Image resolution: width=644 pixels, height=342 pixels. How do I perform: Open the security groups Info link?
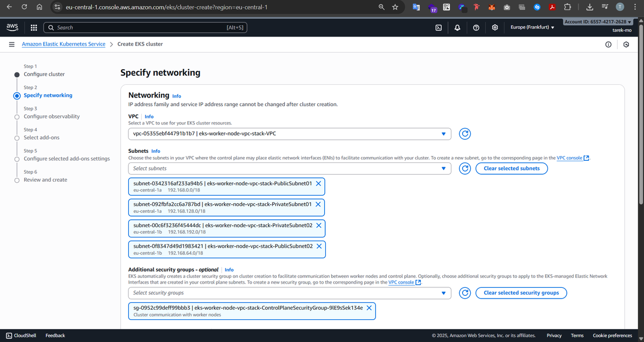[229, 270]
